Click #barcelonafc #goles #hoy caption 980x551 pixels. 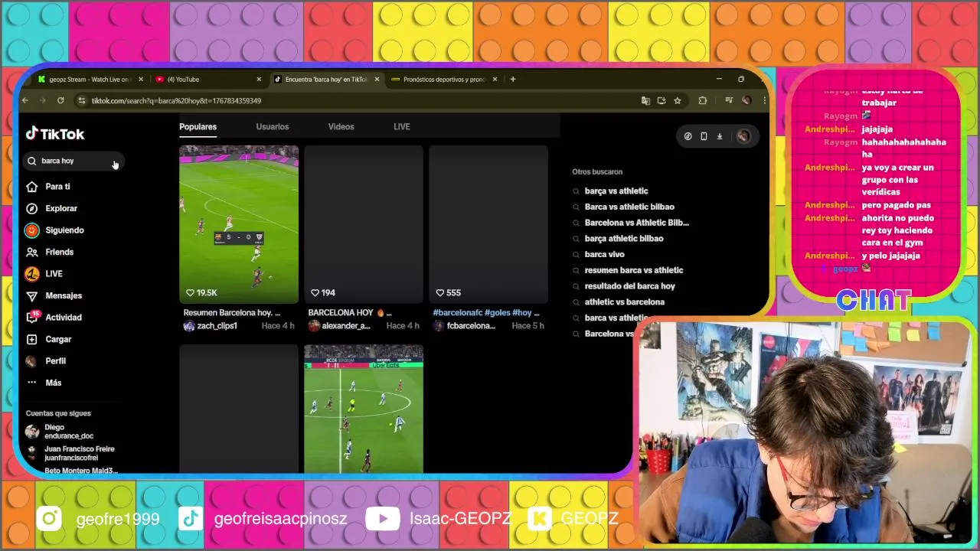[486, 313]
